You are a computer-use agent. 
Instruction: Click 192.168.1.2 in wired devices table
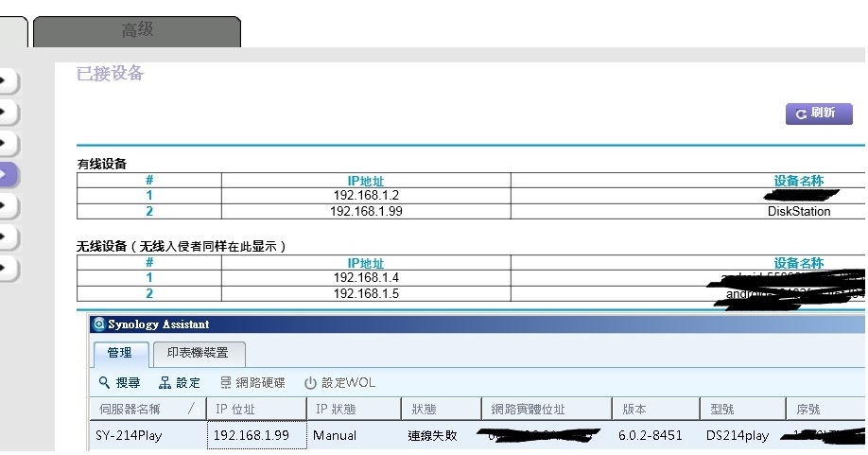[366, 196]
